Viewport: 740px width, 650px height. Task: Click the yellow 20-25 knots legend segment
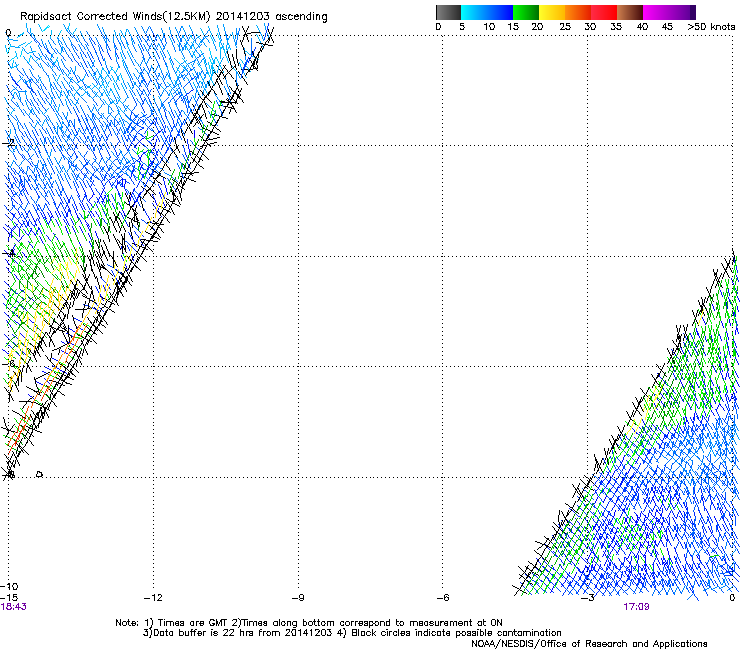pos(552,12)
